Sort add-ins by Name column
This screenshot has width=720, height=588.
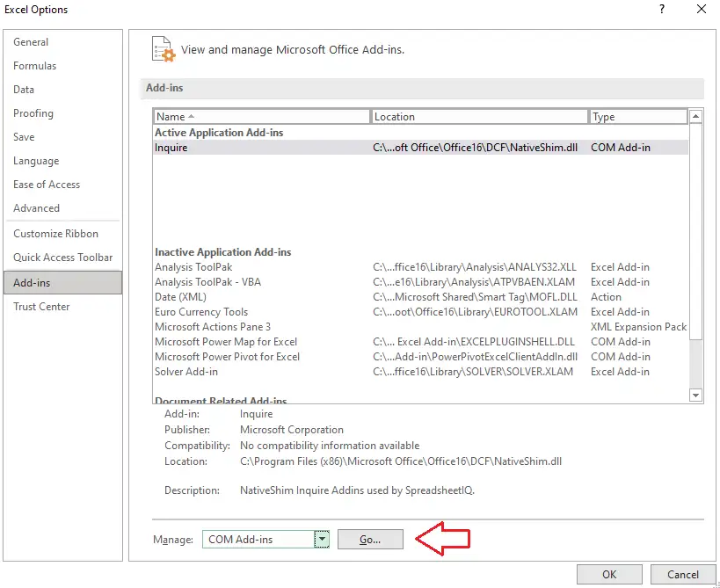pyautogui.click(x=262, y=117)
